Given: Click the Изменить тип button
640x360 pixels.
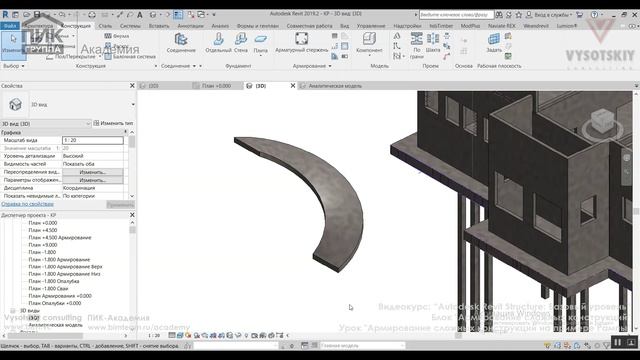Looking at the screenshot, I should (x=113, y=123).
